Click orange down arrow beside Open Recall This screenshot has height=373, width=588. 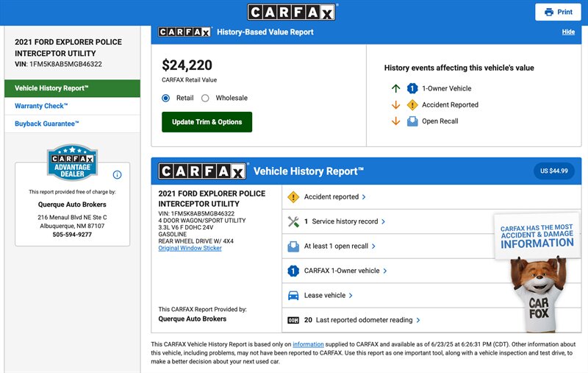pos(395,121)
